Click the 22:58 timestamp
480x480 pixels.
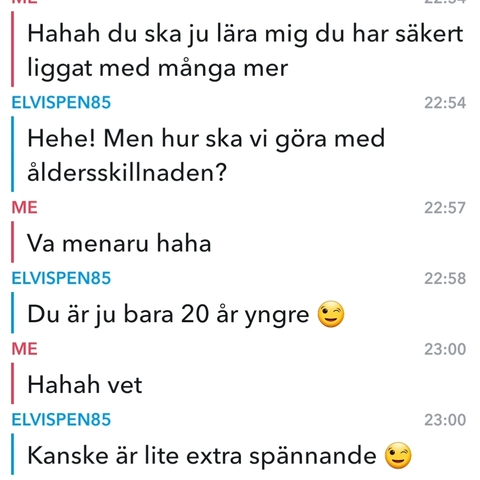(x=445, y=278)
